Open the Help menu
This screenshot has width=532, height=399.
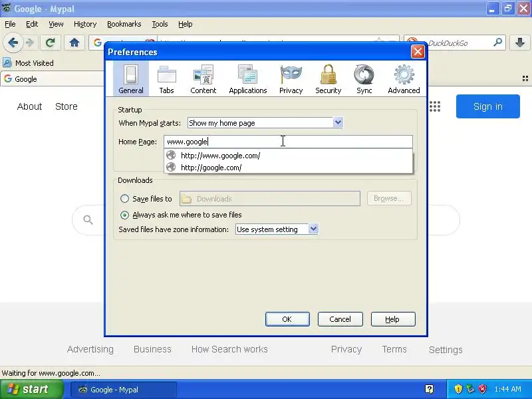tap(186, 24)
